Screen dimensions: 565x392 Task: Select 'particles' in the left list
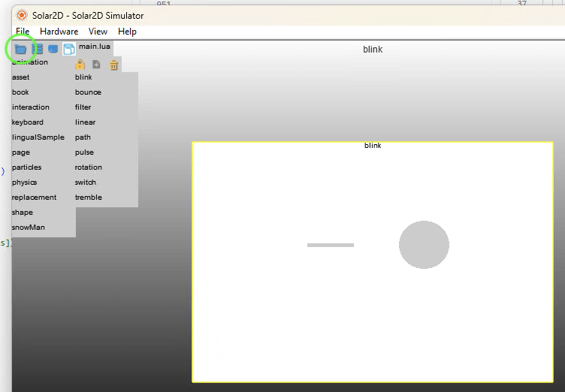(x=26, y=167)
